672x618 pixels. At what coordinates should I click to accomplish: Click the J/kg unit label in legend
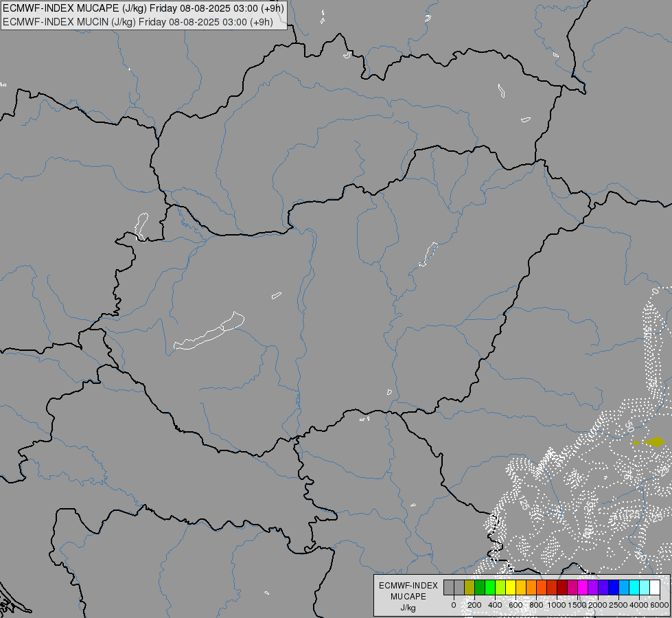pyautogui.click(x=408, y=608)
